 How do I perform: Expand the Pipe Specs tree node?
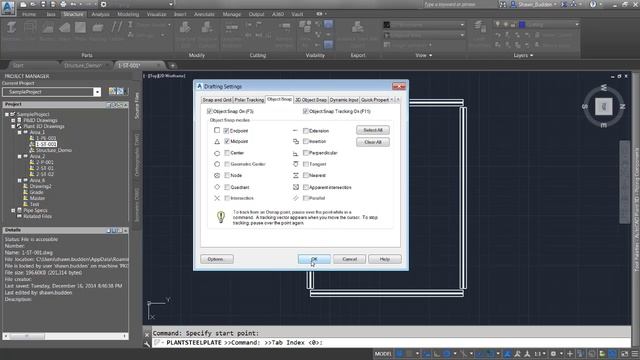coord(13,210)
